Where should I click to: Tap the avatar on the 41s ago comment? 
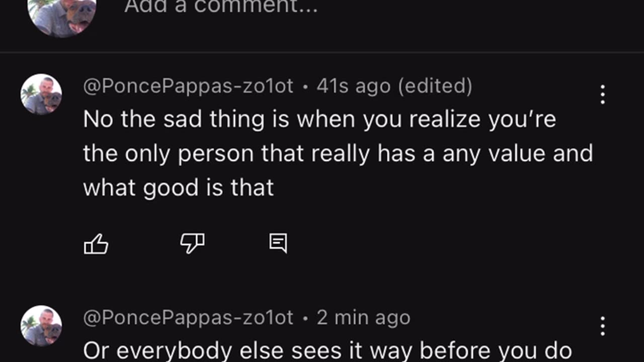[x=41, y=95]
